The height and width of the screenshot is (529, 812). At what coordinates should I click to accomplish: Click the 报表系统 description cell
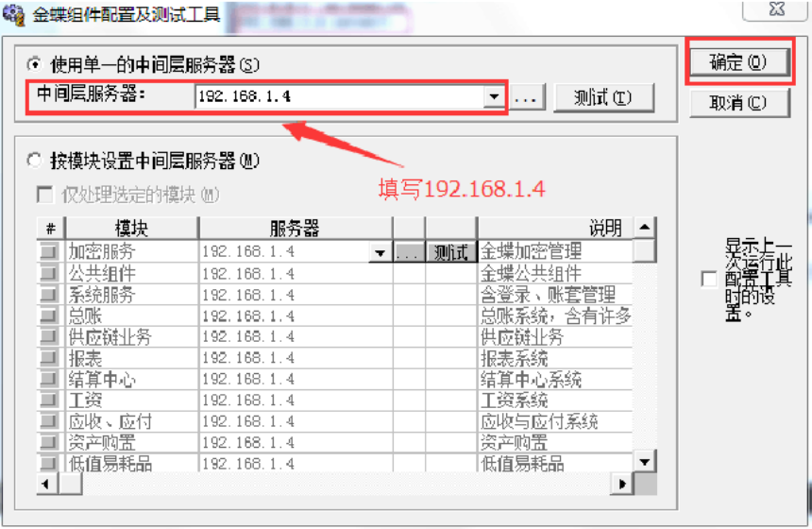point(555,358)
